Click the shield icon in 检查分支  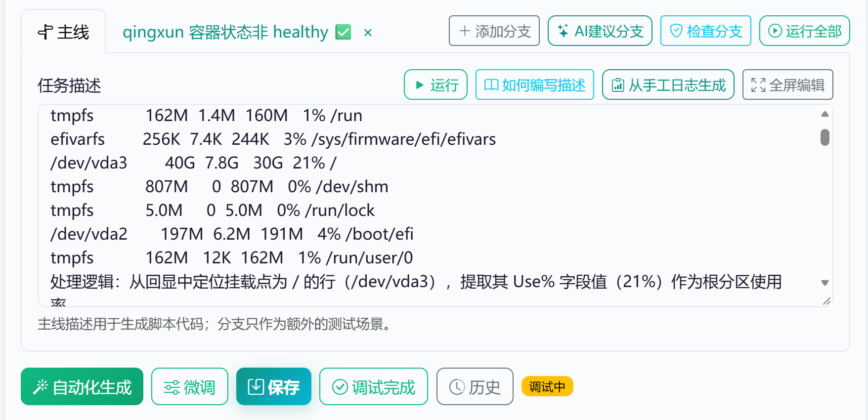(x=676, y=31)
